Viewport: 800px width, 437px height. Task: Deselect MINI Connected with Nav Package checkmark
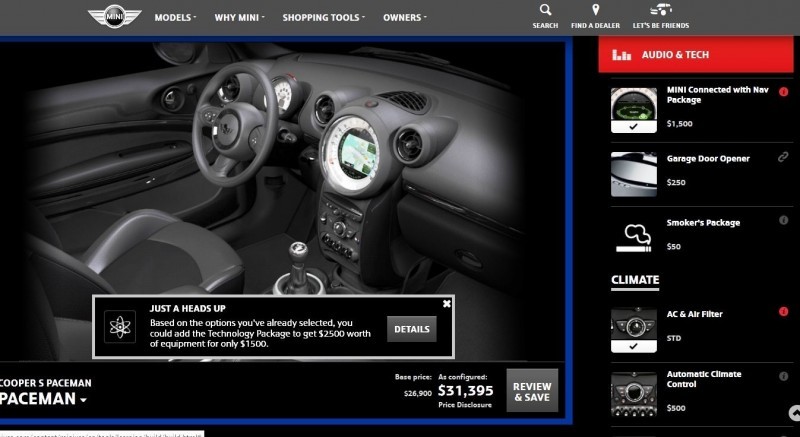634,126
